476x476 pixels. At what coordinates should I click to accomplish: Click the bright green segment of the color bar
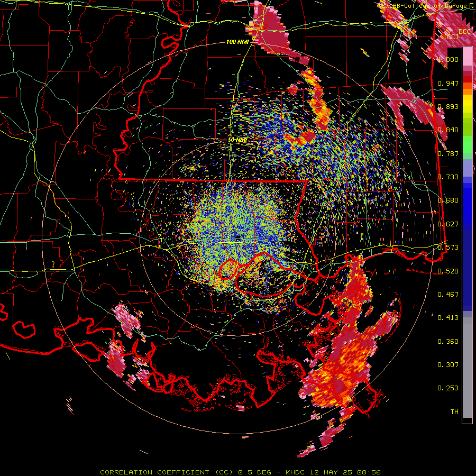click(x=467, y=145)
